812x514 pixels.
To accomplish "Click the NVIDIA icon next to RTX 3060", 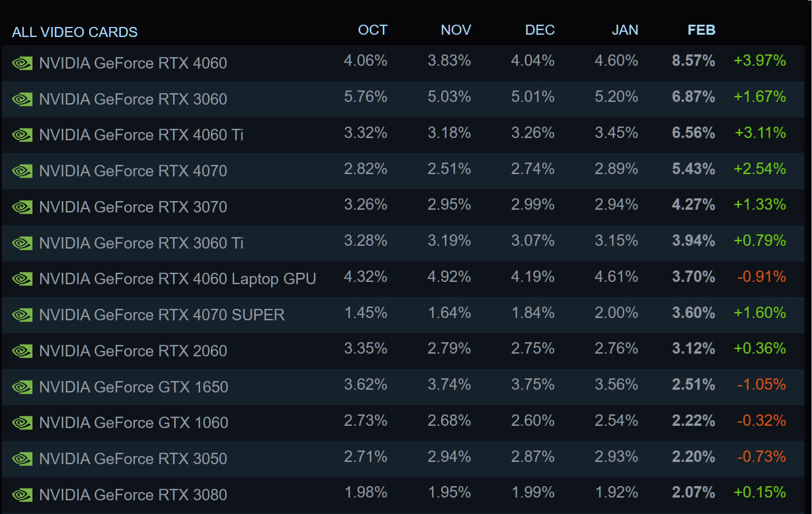I will coord(22,99).
